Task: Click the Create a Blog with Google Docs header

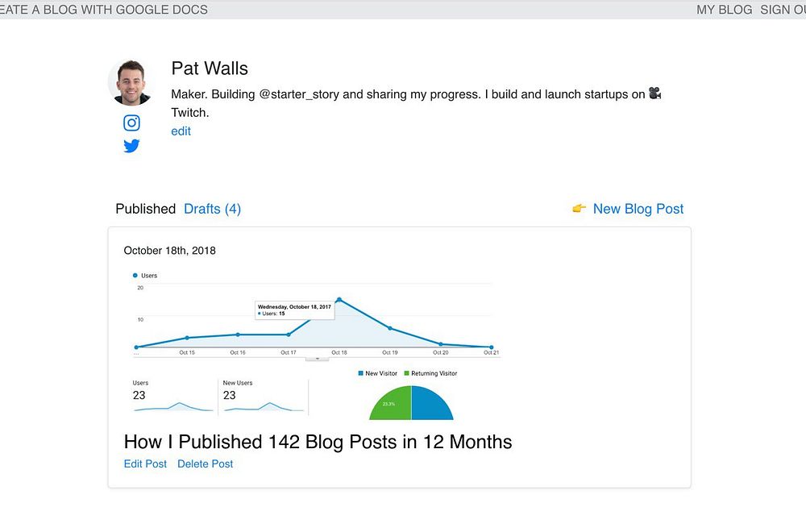Action: tap(104, 10)
